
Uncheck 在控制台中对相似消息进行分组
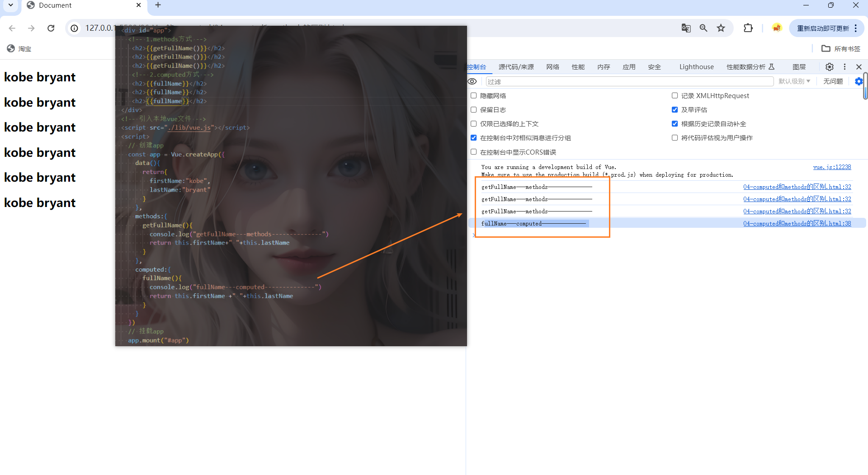(x=474, y=138)
